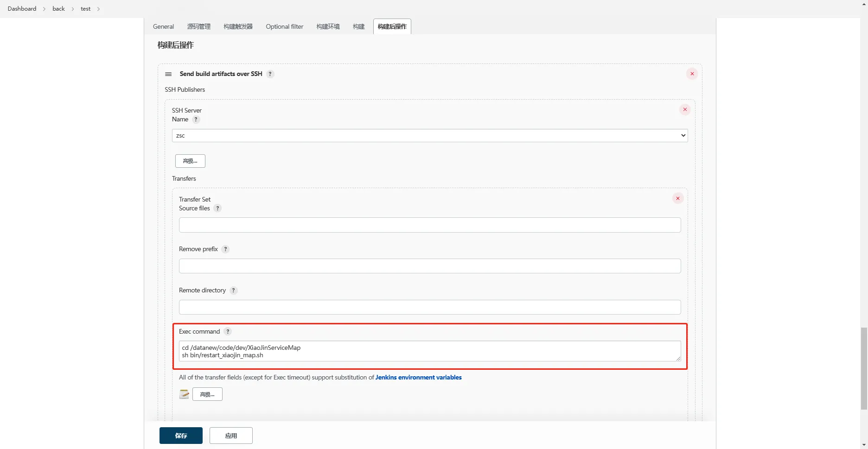Screen dimensions: 868x449
Task: Remove the SSH Server publisher entry
Action: point(684,110)
